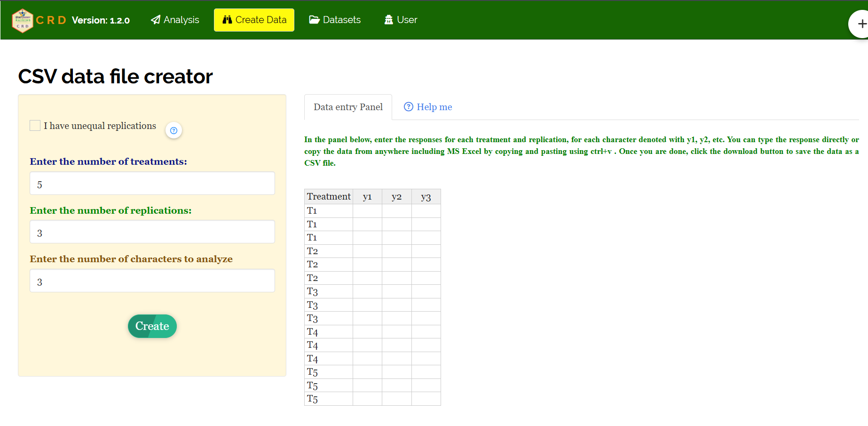This screenshot has width=868, height=426.
Task: Click the CRD Version 1.2.0 brand text
Action: (83, 20)
